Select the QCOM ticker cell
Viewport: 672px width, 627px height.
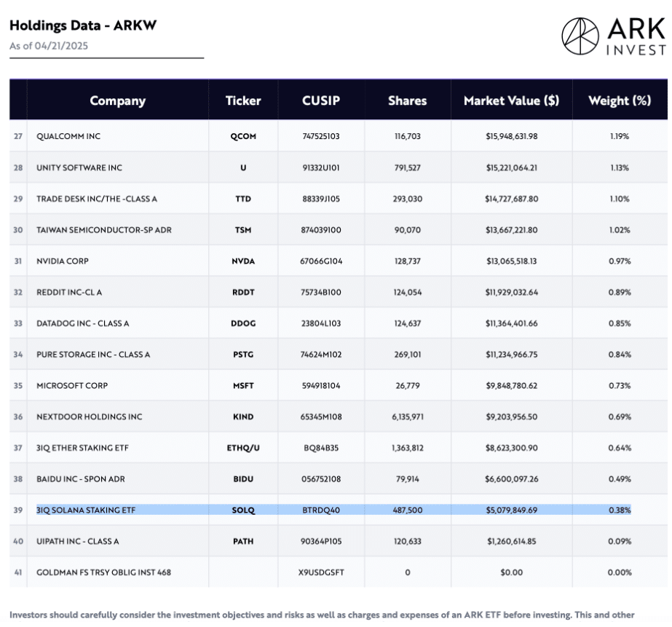coord(243,136)
